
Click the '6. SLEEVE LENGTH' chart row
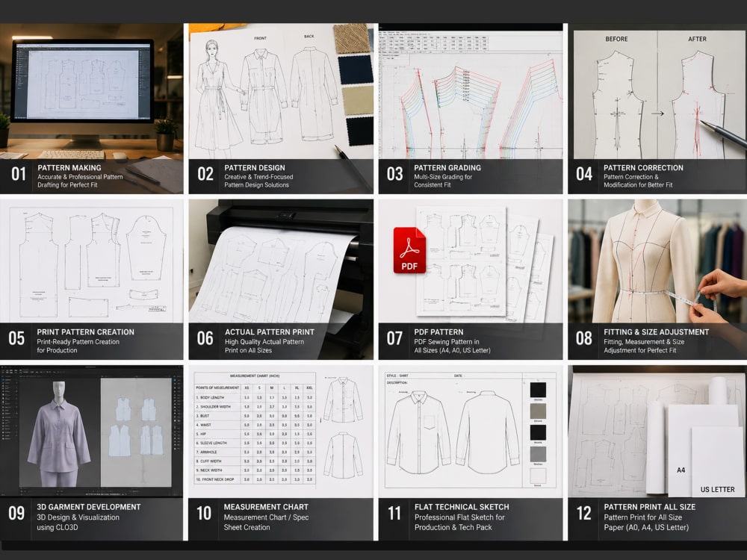point(255,443)
